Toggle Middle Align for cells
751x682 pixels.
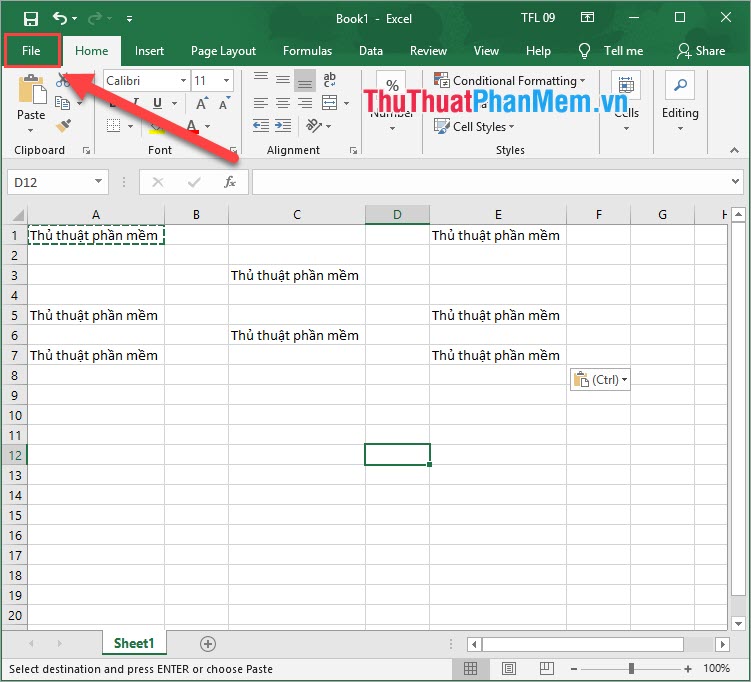283,79
